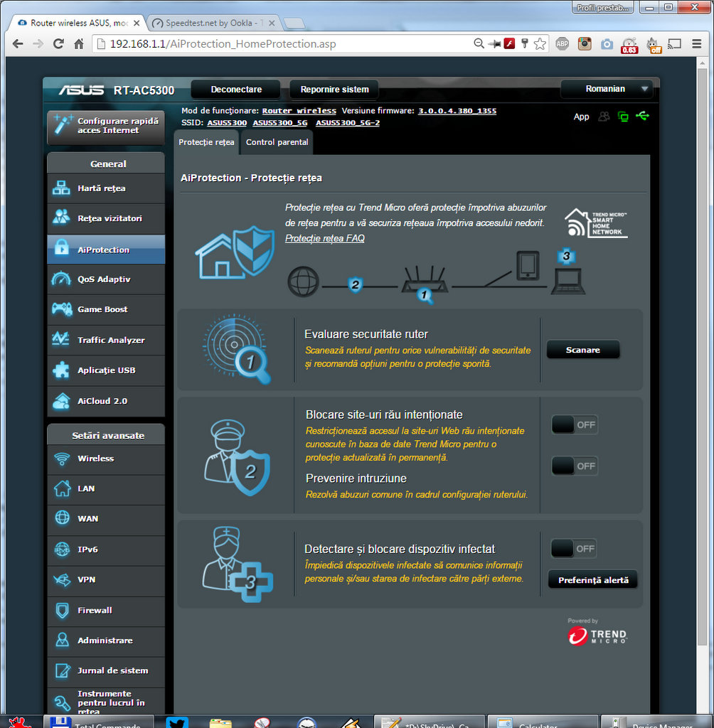Toggle Detectare și blocare dispozitiv infectat switch
This screenshot has width=714, height=728.
[574, 548]
